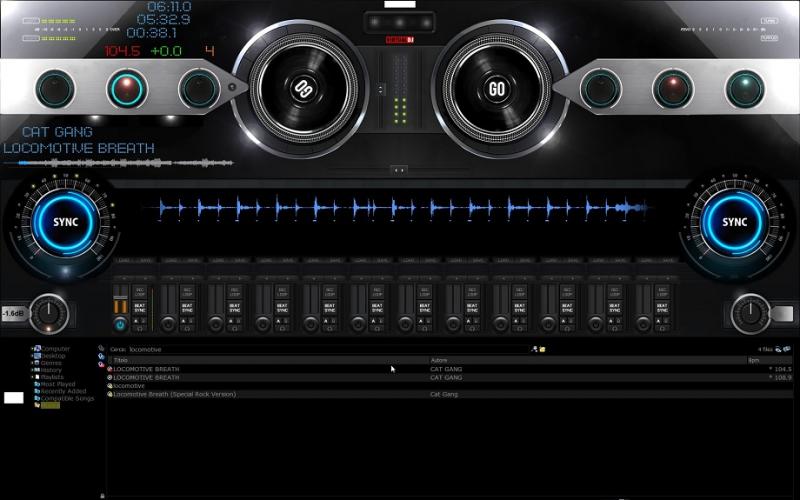Viewport: 800px width, 500px height.
Task: Click the upper small button at top-left corner
Action: tap(31, 21)
